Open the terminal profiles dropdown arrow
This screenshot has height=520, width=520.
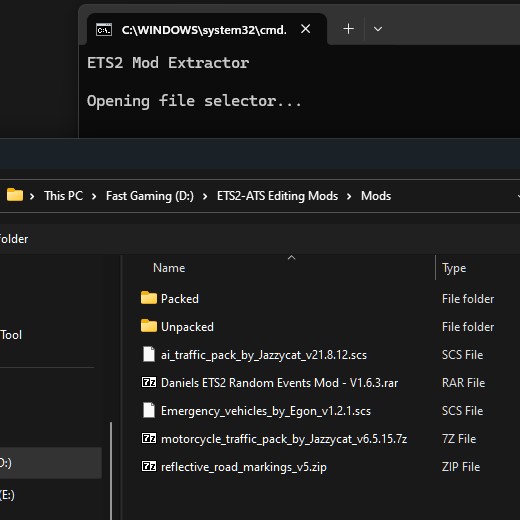[378, 29]
